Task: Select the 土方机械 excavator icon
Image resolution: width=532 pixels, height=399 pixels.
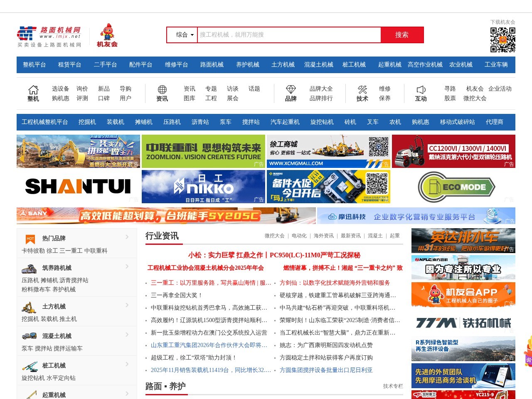Action: click(x=28, y=307)
